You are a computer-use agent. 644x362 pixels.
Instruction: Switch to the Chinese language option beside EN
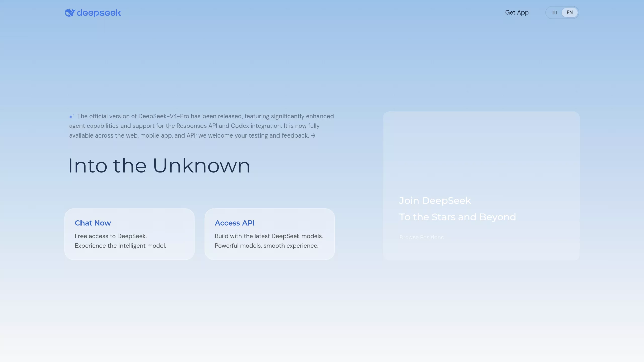pos(554,13)
